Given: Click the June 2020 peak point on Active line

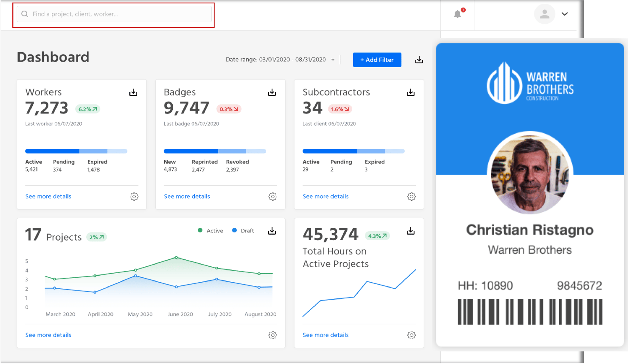Looking at the screenshot, I should point(176,258).
